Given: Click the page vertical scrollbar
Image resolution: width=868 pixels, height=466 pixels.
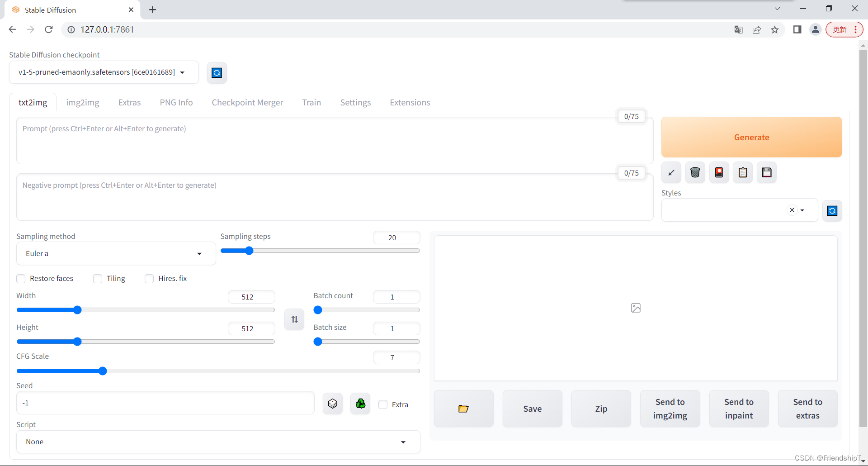Looking at the screenshot, I should 863,238.
